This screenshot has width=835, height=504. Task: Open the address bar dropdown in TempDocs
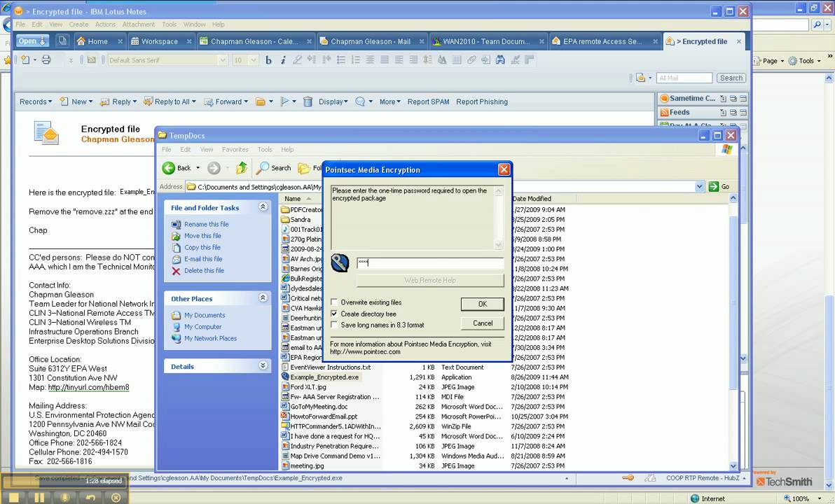point(700,187)
